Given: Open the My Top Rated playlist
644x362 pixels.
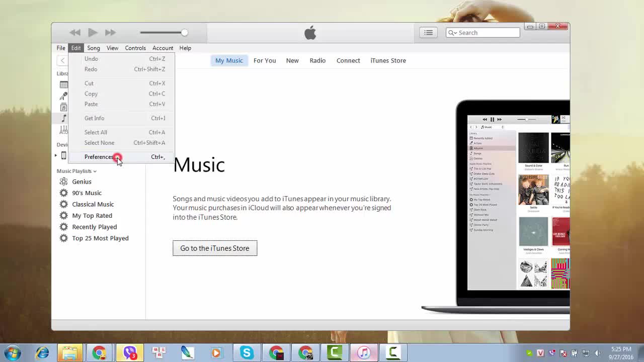Looking at the screenshot, I should (x=92, y=216).
